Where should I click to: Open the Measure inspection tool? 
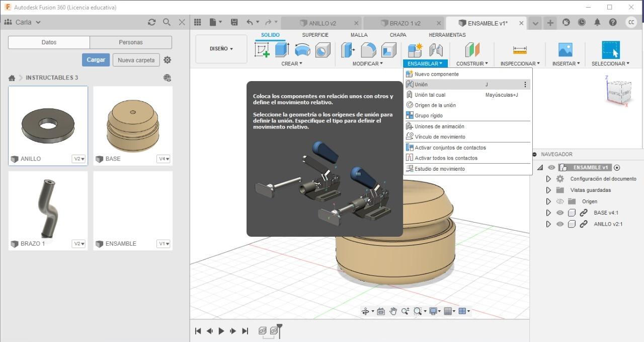pyautogui.click(x=520, y=50)
